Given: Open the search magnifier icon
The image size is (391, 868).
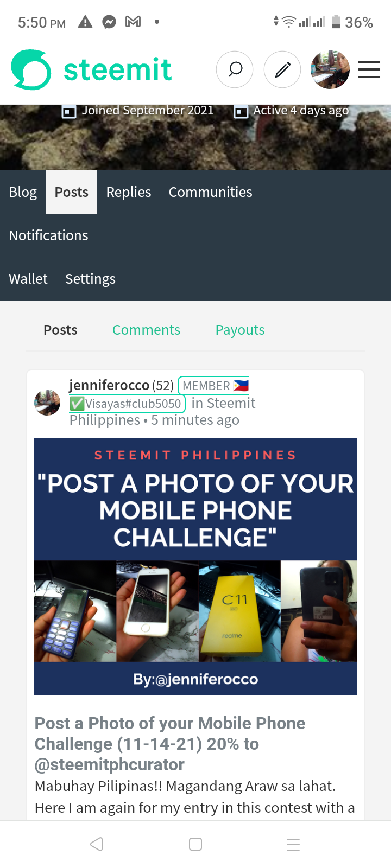Looking at the screenshot, I should pyautogui.click(x=235, y=69).
